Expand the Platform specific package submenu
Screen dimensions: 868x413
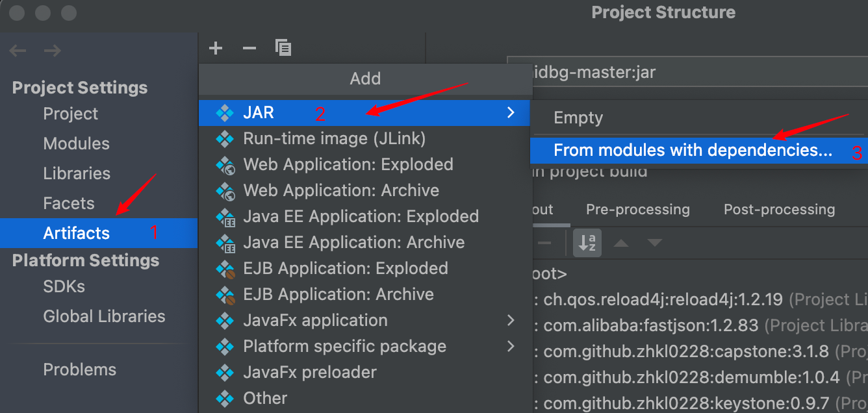pos(511,346)
